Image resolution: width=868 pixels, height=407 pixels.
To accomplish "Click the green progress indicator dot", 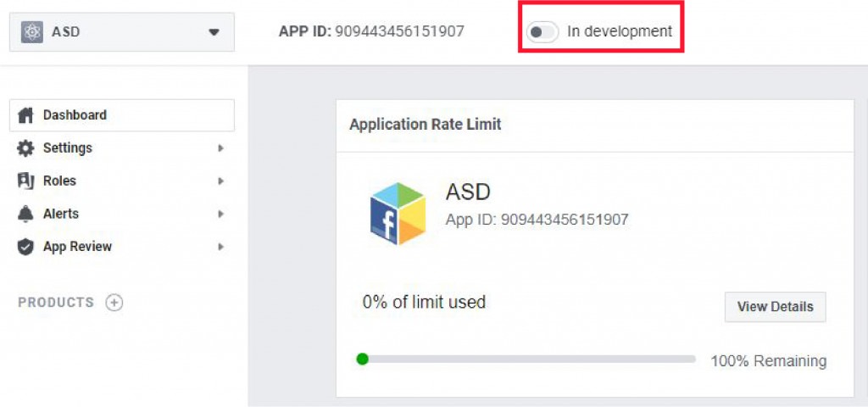I will click(x=362, y=360).
